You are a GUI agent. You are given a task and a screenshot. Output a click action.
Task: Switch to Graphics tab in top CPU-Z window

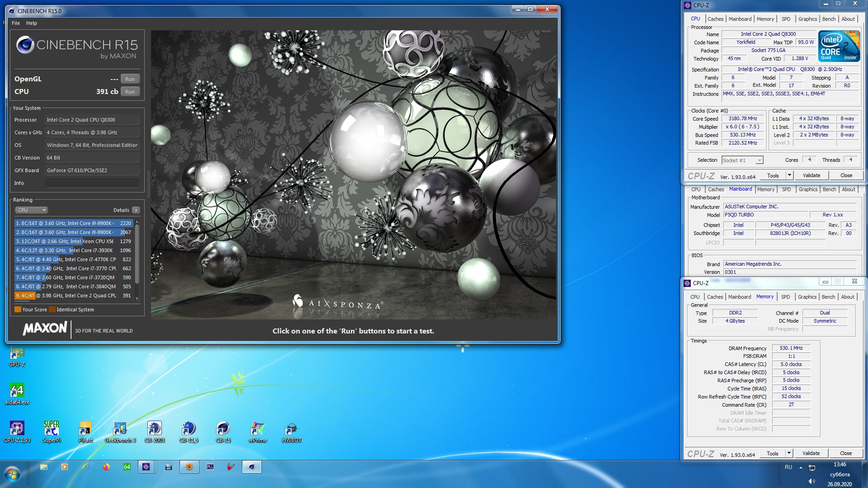(x=807, y=19)
